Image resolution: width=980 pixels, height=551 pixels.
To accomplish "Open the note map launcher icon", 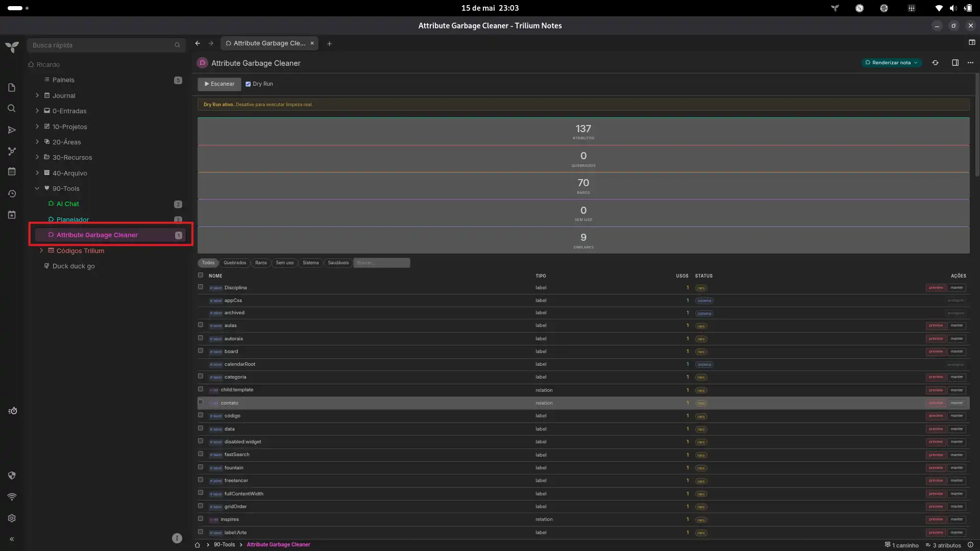I will click(x=12, y=151).
